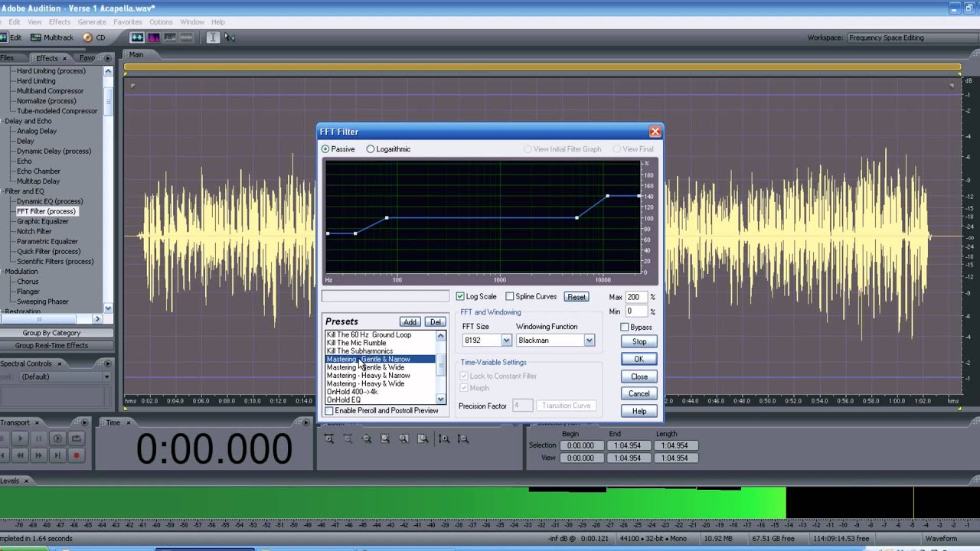Click the loop playback icon

click(x=76, y=439)
